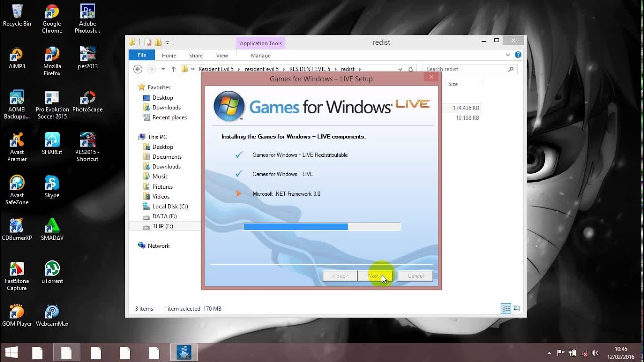Launch Pro Evolution Soccer 2015 icon
Screen dimensions: 644x362
pyautogui.click(x=52, y=105)
